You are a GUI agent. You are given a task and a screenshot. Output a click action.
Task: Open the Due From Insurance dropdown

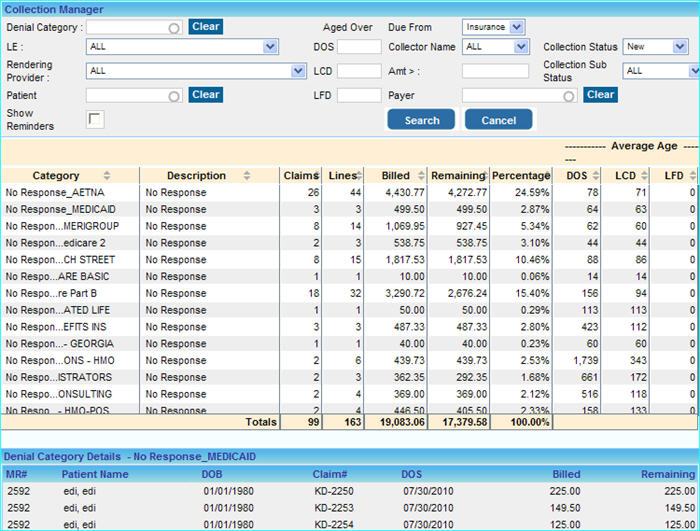pyautogui.click(x=519, y=27)
